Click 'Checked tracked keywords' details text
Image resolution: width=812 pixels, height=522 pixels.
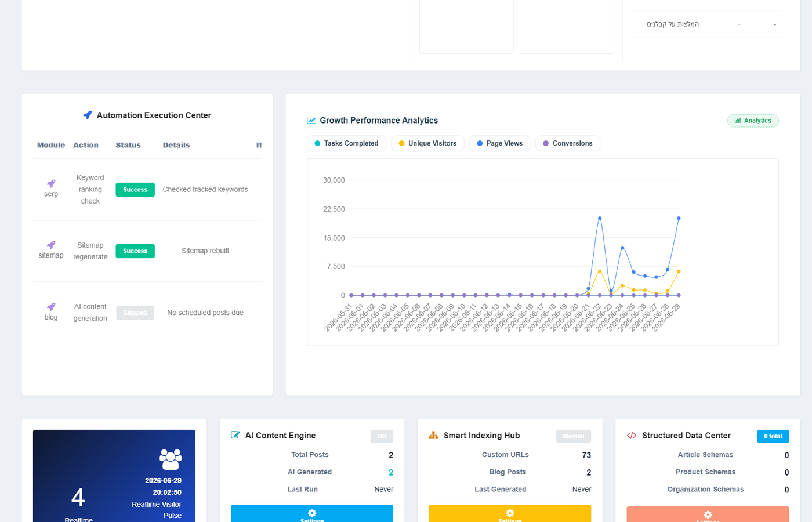point(205,189)
